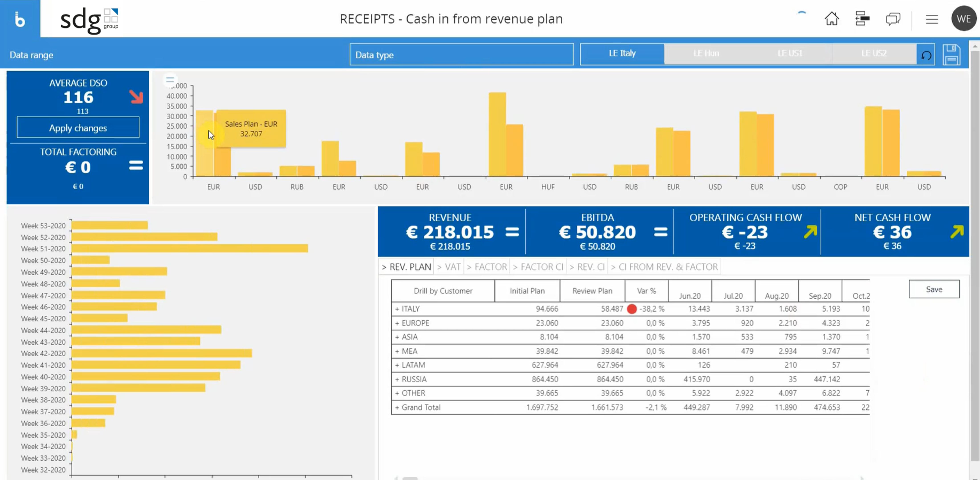Expand the ITALY customer row
Image resolution: width=980 pixels, height=480 pixels.
point(397,309)
